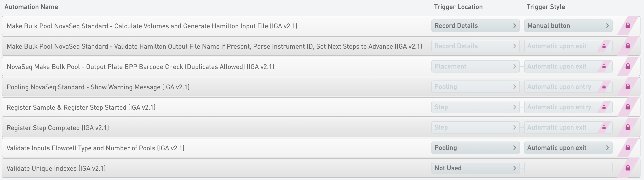Select Validate Unique Indexes (IGA v2.1) automation
This screenshot has width=644, height=180.
[x=56, y=168]
